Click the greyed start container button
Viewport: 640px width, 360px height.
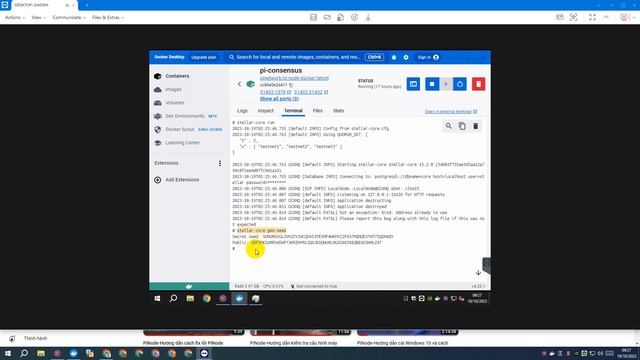coord(446,84)
